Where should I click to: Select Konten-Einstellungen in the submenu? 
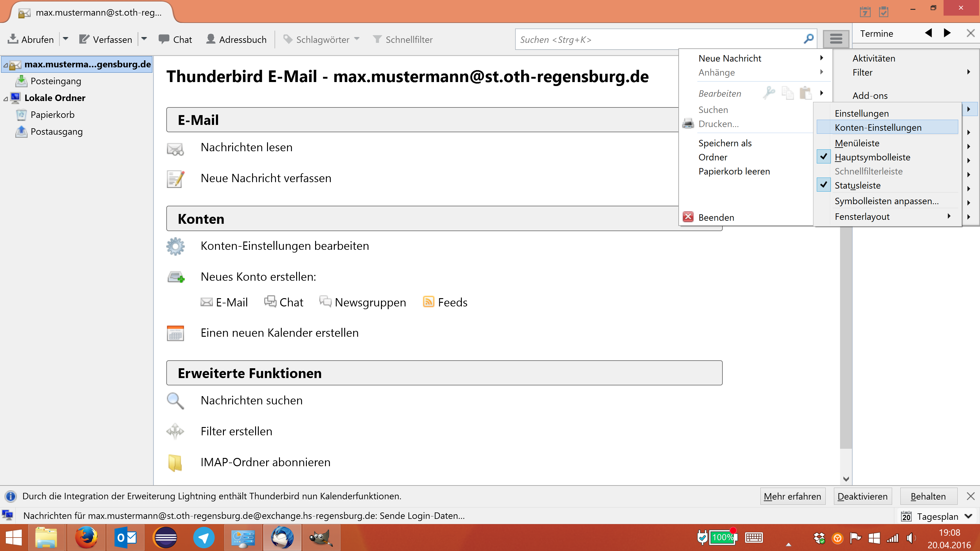[x=878, y=127]
